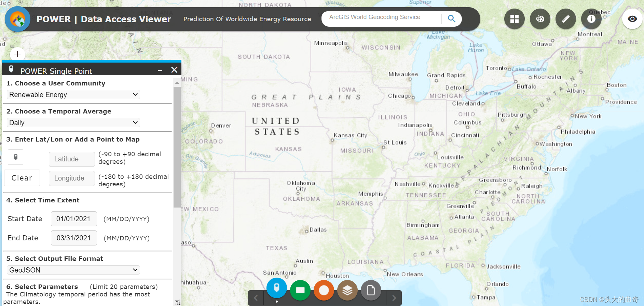The image size is (644, 306).
Task: Click the add point to map marker button
Action: [x=15, y=157]
